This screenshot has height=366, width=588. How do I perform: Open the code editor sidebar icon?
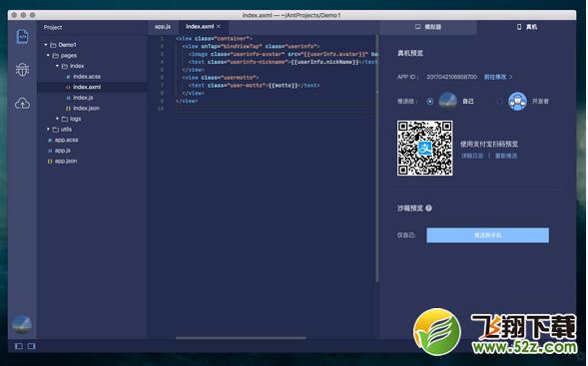(x=23, y=37)
